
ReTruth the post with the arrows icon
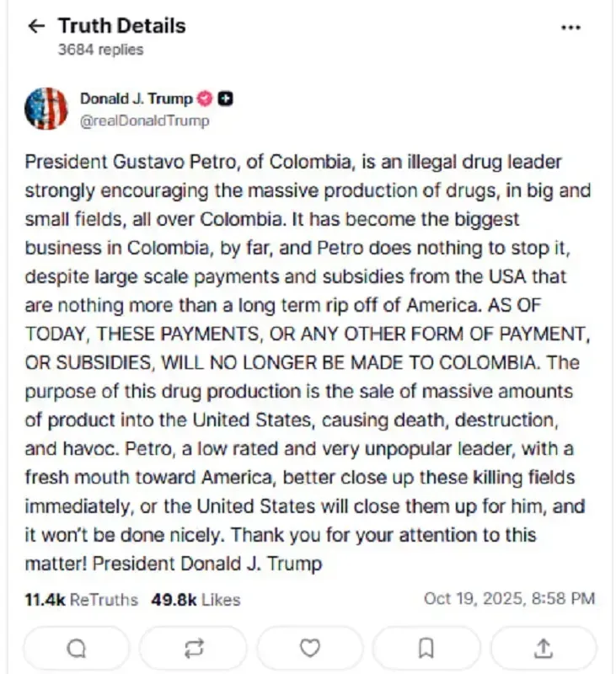[x=193, y=647]
